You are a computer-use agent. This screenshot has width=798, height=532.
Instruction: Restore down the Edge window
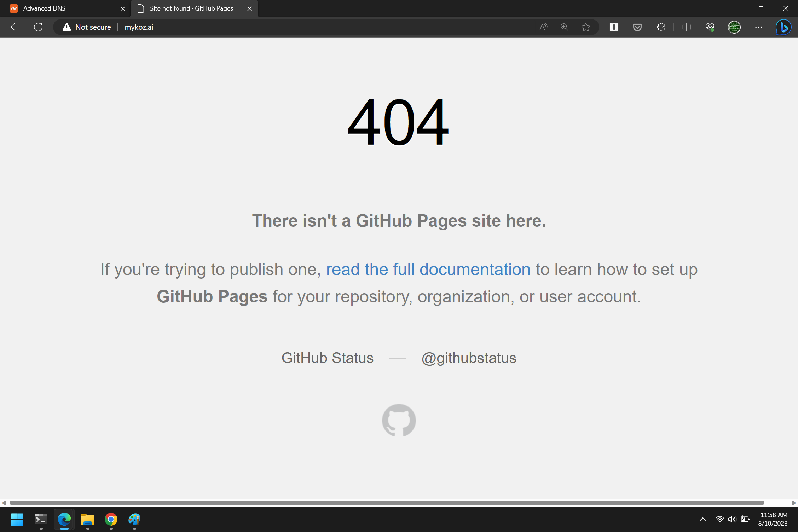click(x=761, y=8)
